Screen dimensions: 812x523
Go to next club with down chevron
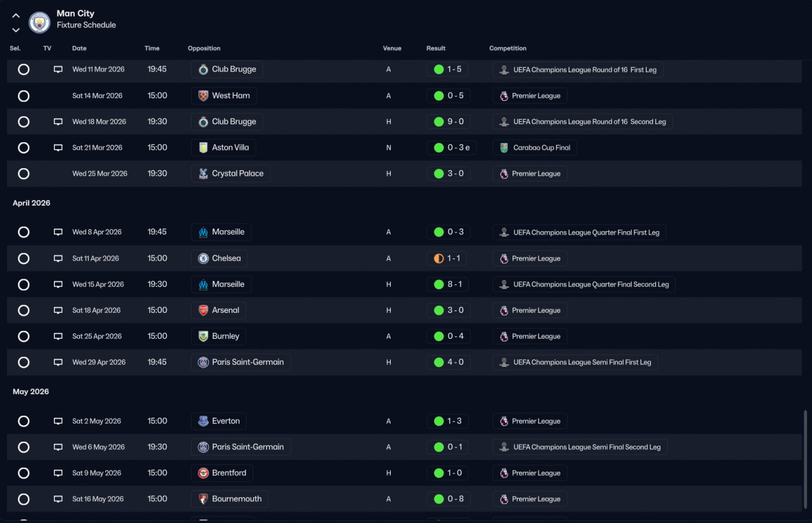pyautogui.click(x=16, y=30)
